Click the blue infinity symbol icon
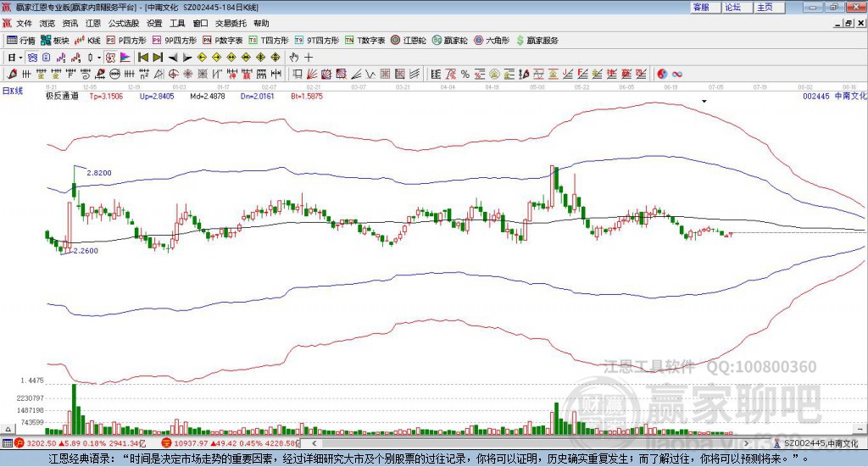Screen dimensions: 868x467 pyautogui.click(x=677, y=74)
